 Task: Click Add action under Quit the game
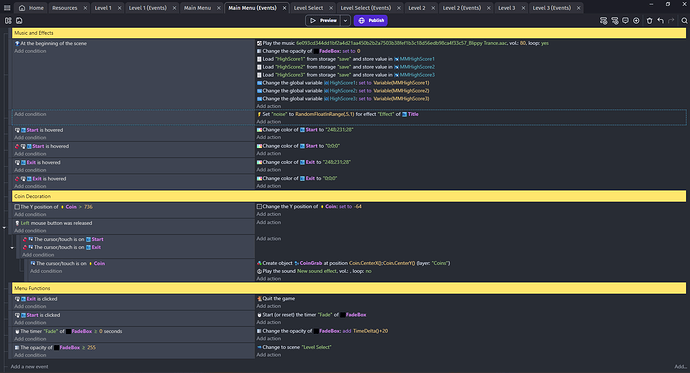(x=269, y=306)
